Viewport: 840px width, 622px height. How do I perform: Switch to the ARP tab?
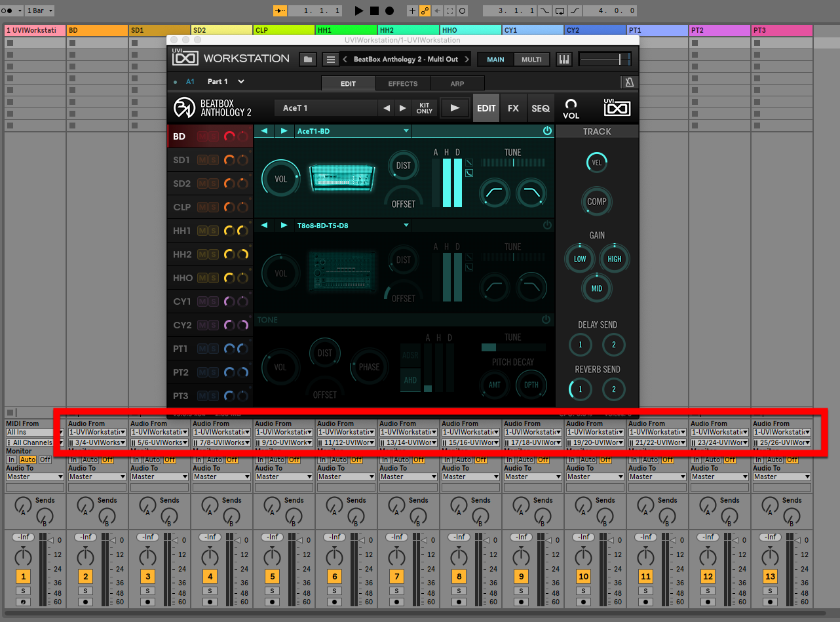point(457,83)
